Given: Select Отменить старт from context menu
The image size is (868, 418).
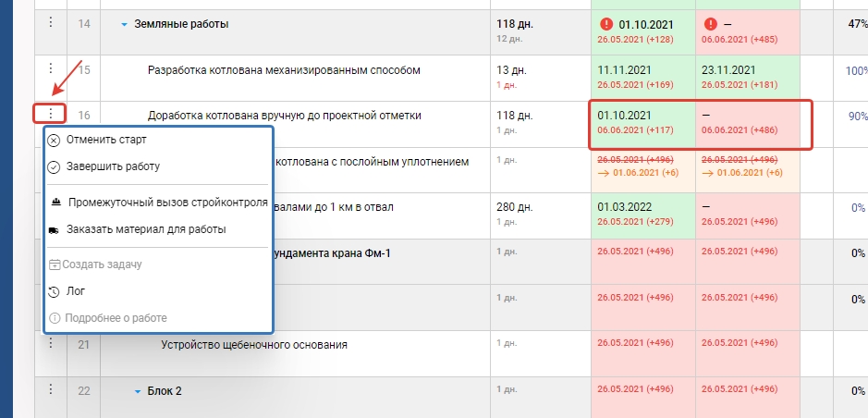Looking at the screenshot, I should coord(106,140).
